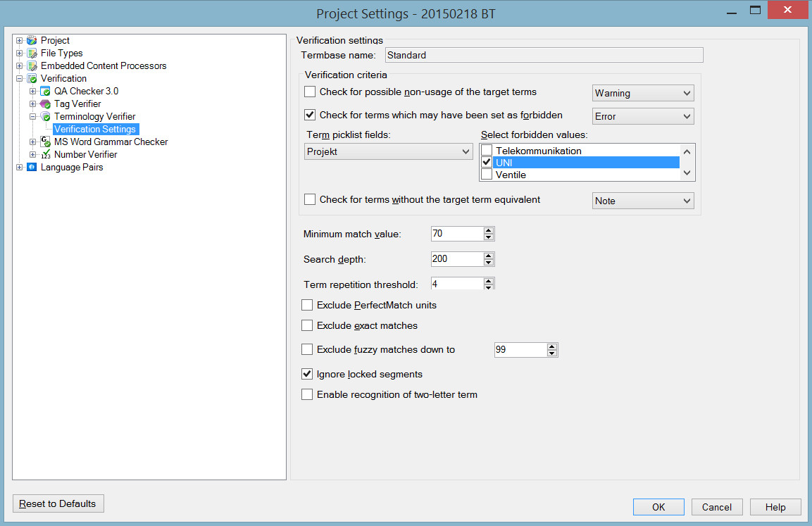Click the Number Verifier icon

[46, 154]
